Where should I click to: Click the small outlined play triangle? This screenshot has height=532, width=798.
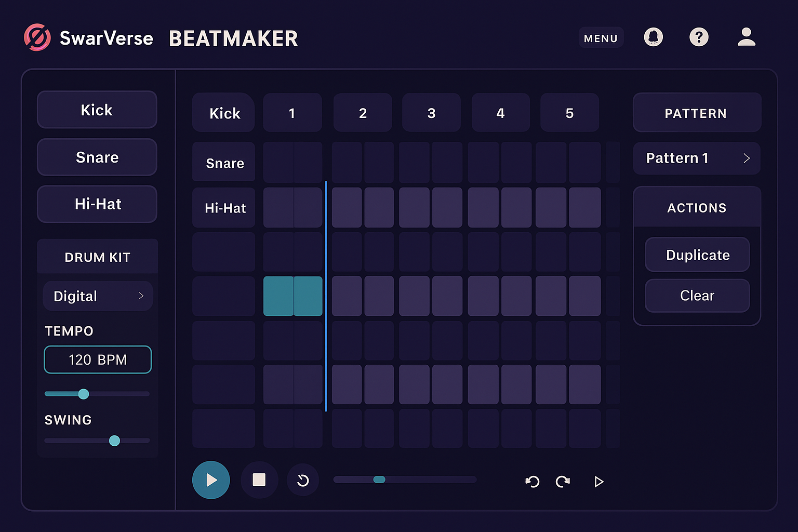[598, 482]
